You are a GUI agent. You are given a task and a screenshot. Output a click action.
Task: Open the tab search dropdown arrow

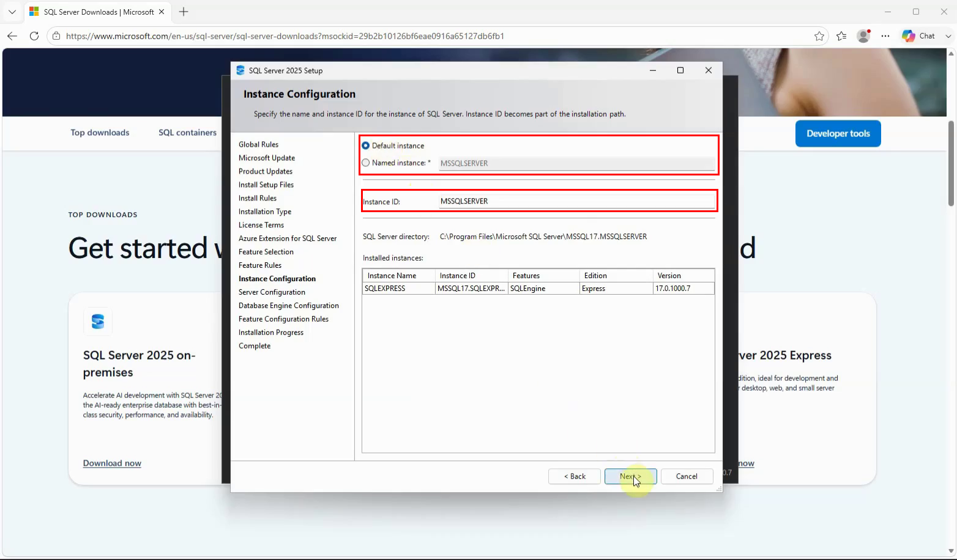[12, 12]
